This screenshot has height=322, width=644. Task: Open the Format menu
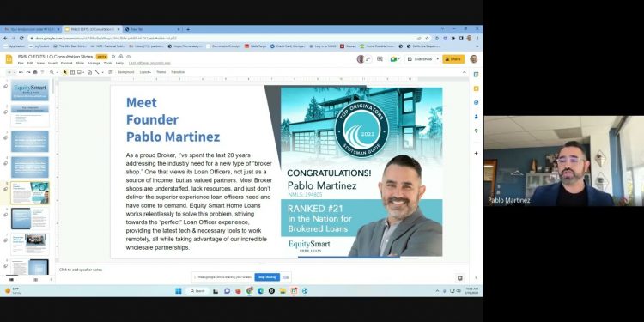tap(66, 64)
